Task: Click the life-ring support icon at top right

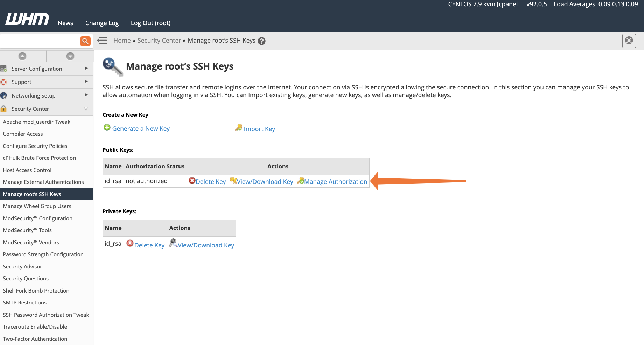Action: click(x=629, y=41)
